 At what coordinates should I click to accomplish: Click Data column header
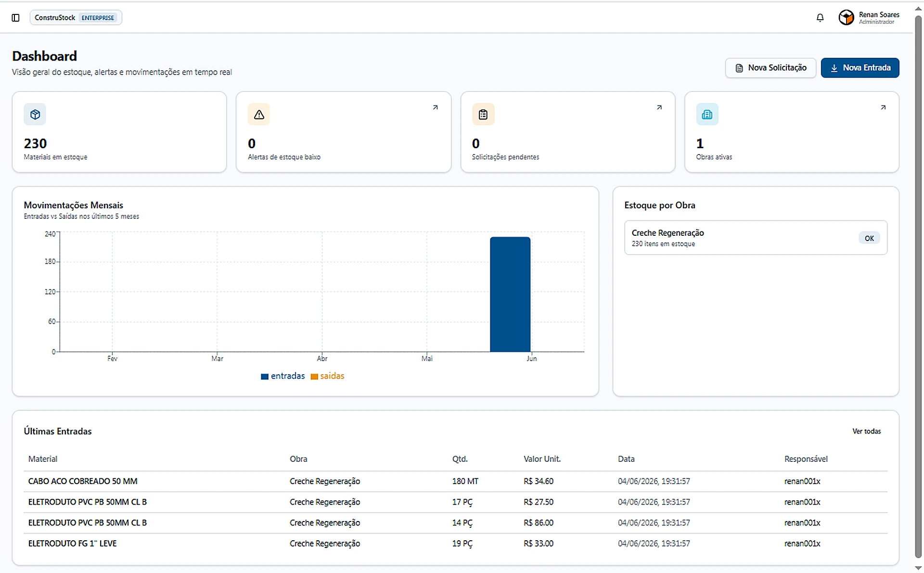click(626, 459)
